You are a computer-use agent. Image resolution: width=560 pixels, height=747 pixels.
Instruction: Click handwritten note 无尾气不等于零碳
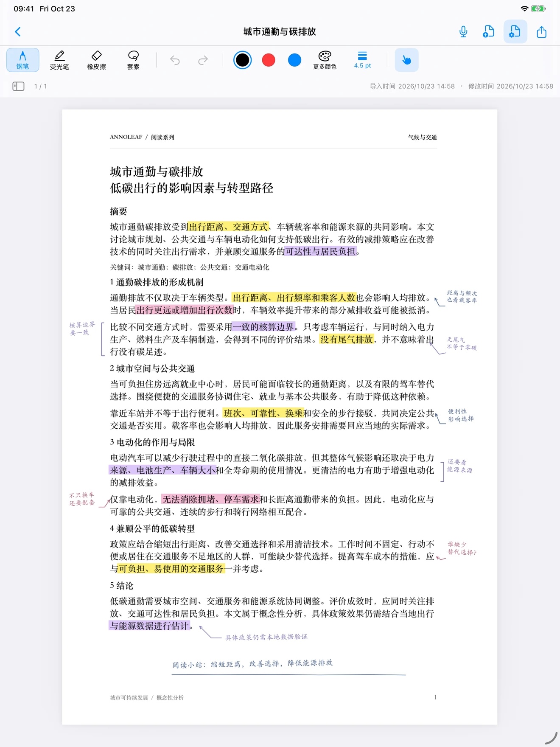pyautogui.click(x=462, y=344)
